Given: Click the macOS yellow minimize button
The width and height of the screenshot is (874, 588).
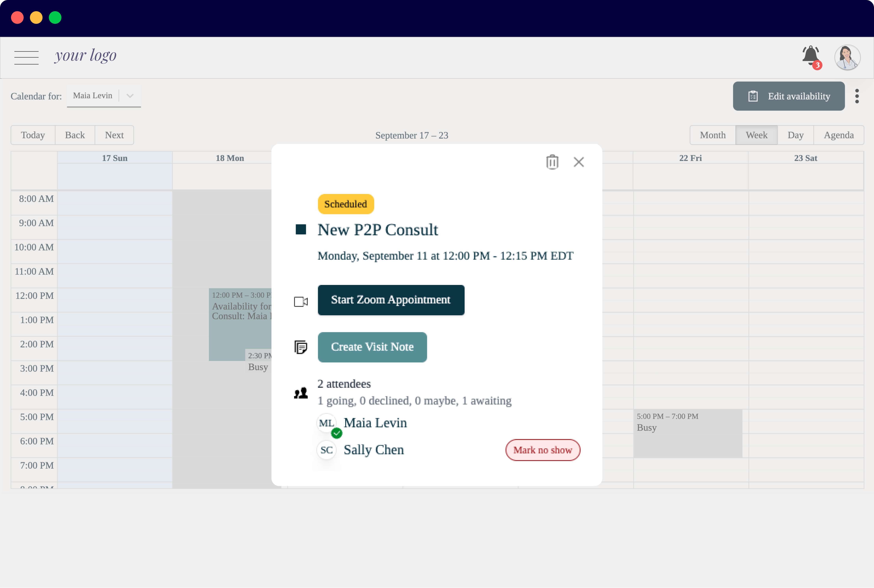Looking at the screenshot, I should point(36,18).
